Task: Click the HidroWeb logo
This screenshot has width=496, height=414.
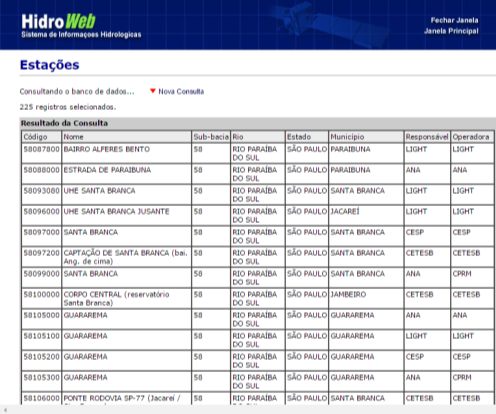Action: (81, 26)
